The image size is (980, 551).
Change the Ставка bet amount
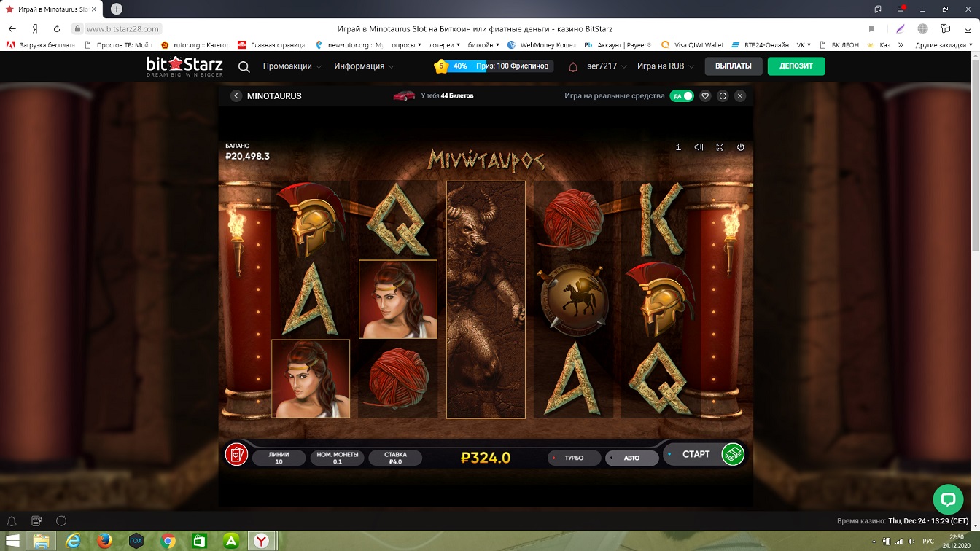pos(396,458)
